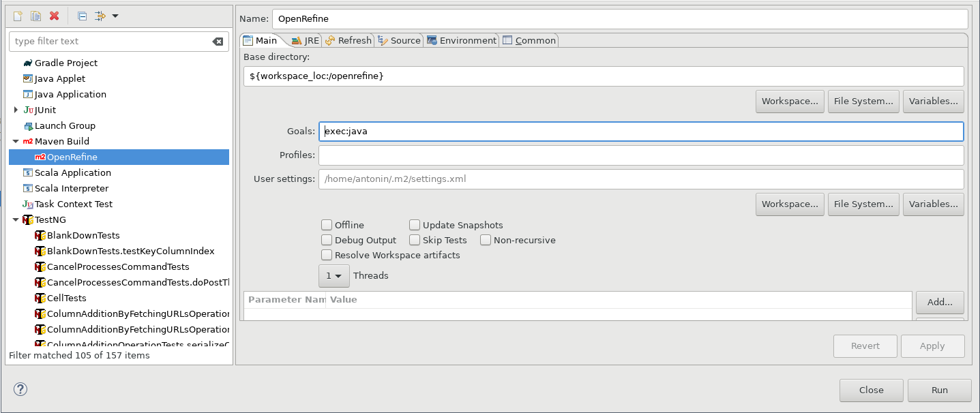Clear the filter text field

click(x=218, y=42)
